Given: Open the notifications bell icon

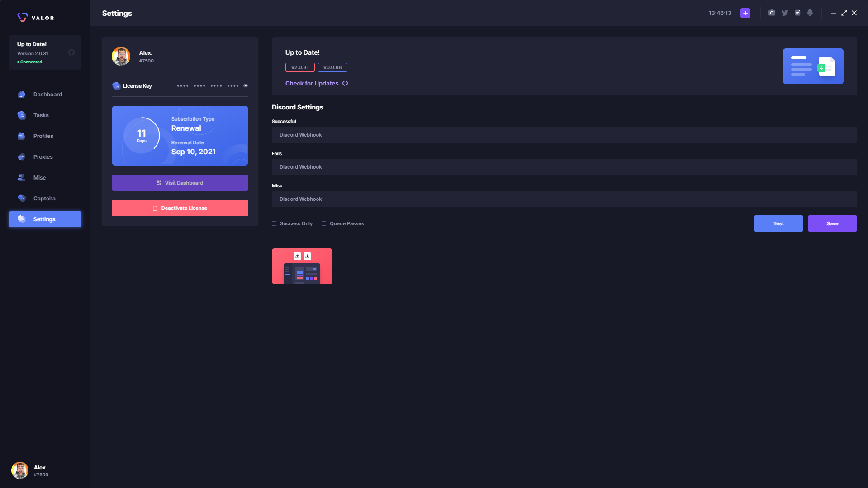Looking at the screenshot, I should (810, 13).
